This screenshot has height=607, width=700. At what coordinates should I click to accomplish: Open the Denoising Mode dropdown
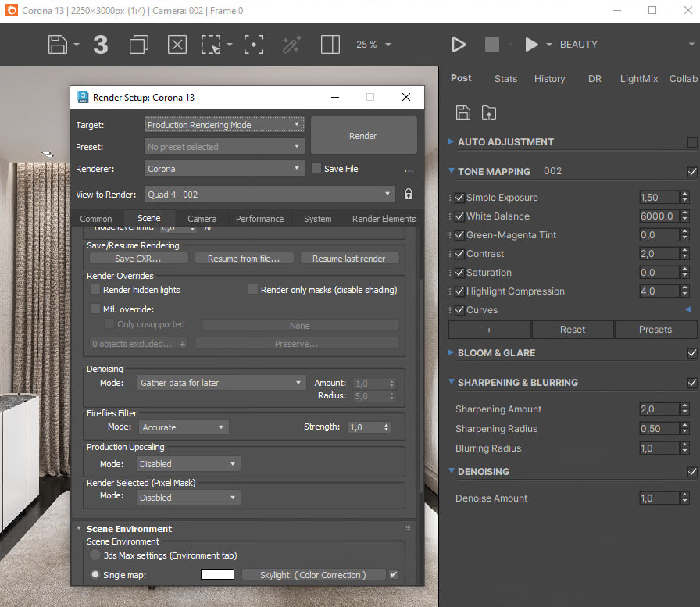click(x=221, y=383)
